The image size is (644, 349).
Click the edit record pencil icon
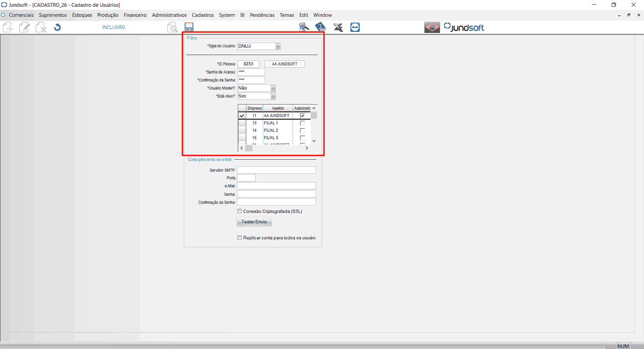click(24, 28)
